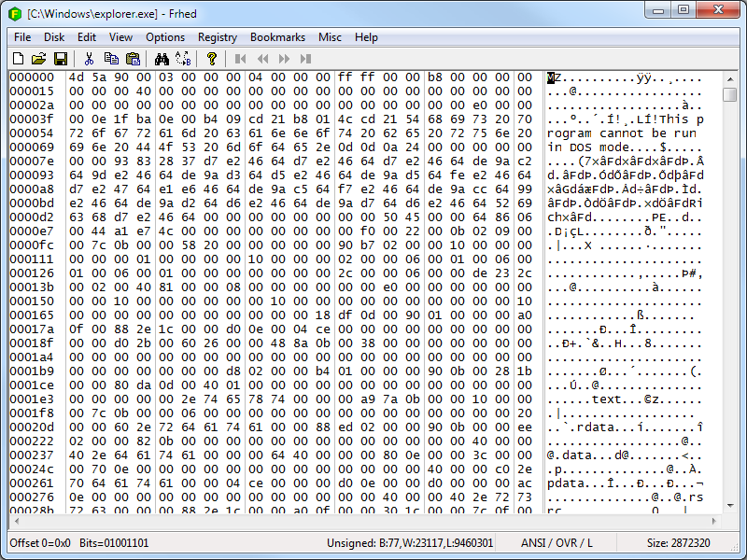The width and height of the screenshot is (747, 560).
Task: Jump to the first partition block arrow
Action: pyautogui.click(x=240, y=59)
